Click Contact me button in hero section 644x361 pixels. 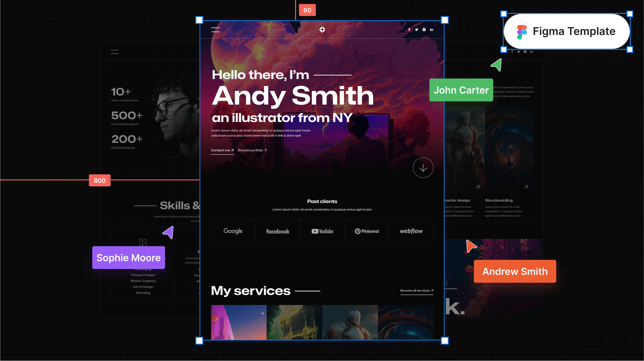[222, 150]
